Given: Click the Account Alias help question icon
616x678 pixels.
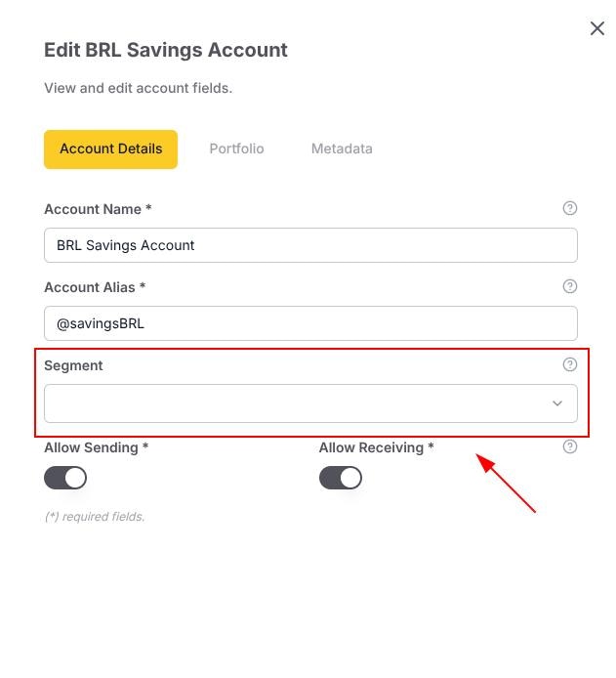Looking at the screenshot, I should tap(570, 286).
